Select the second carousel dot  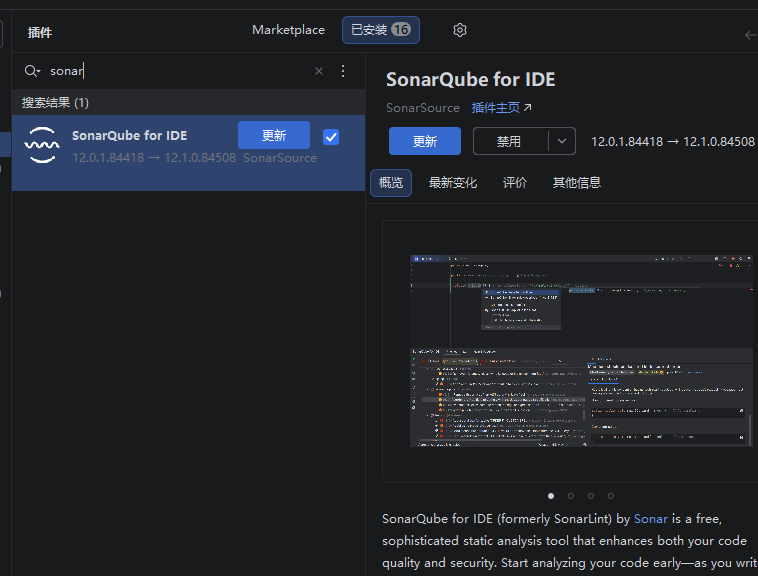pos(571,496)
